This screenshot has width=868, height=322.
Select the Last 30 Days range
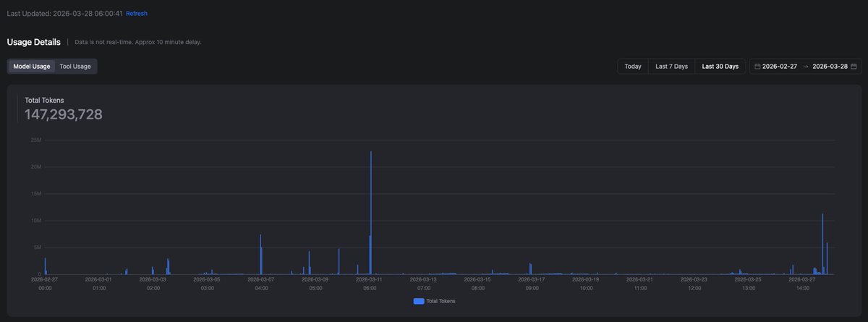pyautogui.click(x=720, y=66)
